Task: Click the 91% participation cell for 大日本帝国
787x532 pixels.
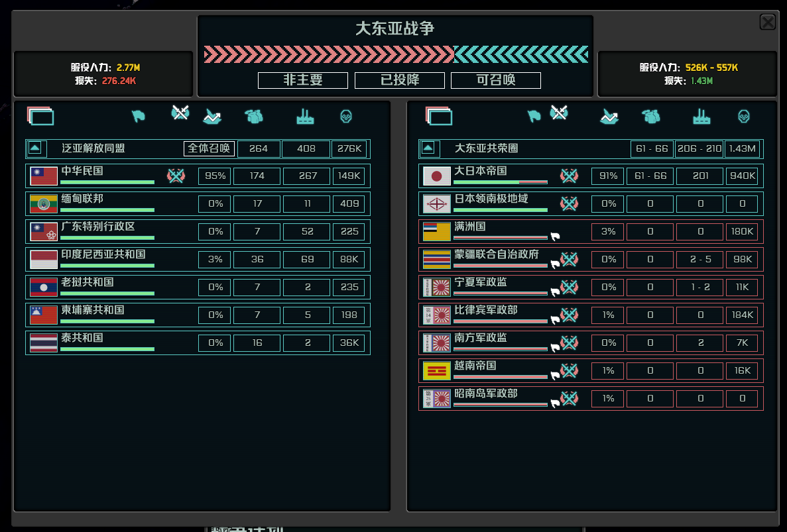Action: tap(608, 176)
